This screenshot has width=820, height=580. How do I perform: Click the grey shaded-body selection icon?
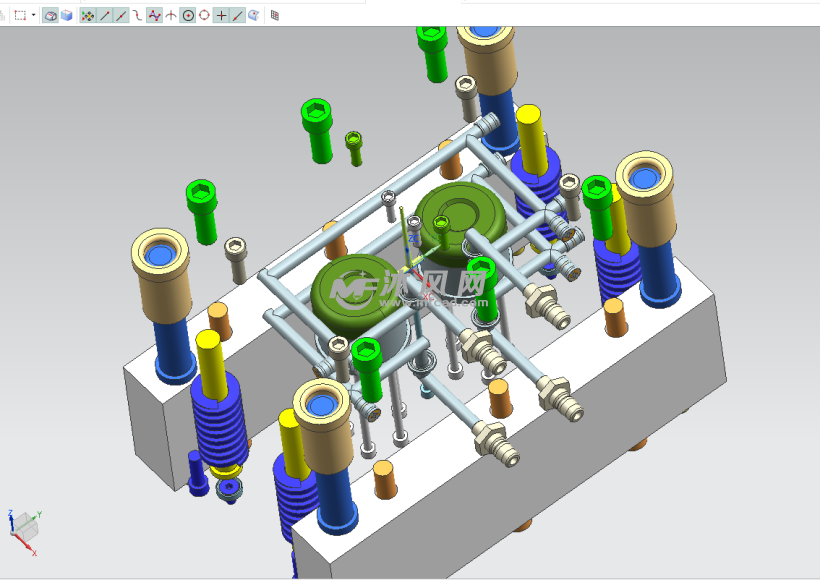point(50,15)
